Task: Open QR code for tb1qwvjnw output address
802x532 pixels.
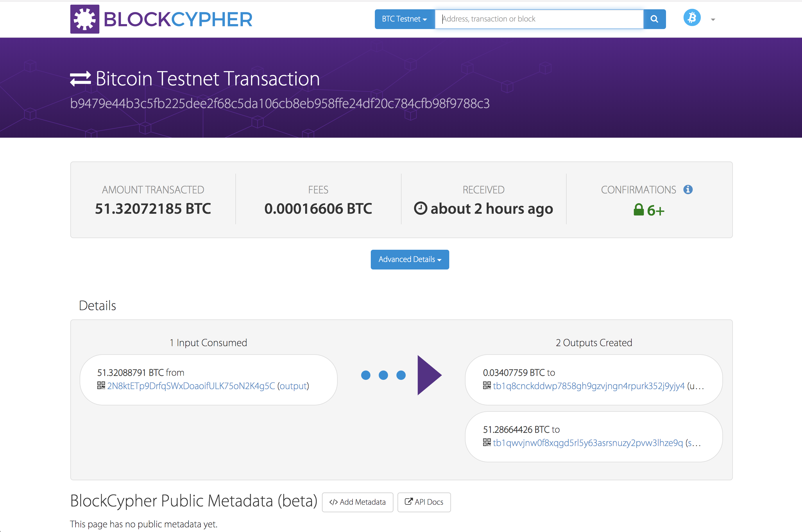Action: 487,443
